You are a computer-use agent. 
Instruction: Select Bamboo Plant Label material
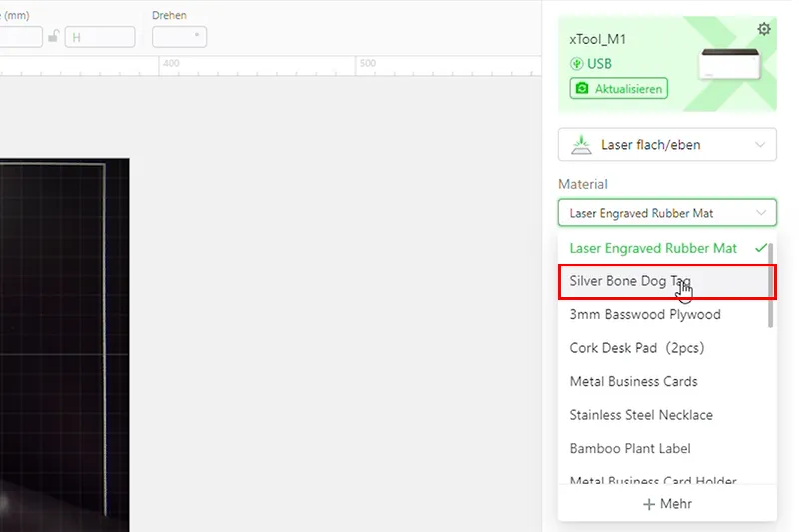[667, 449]
